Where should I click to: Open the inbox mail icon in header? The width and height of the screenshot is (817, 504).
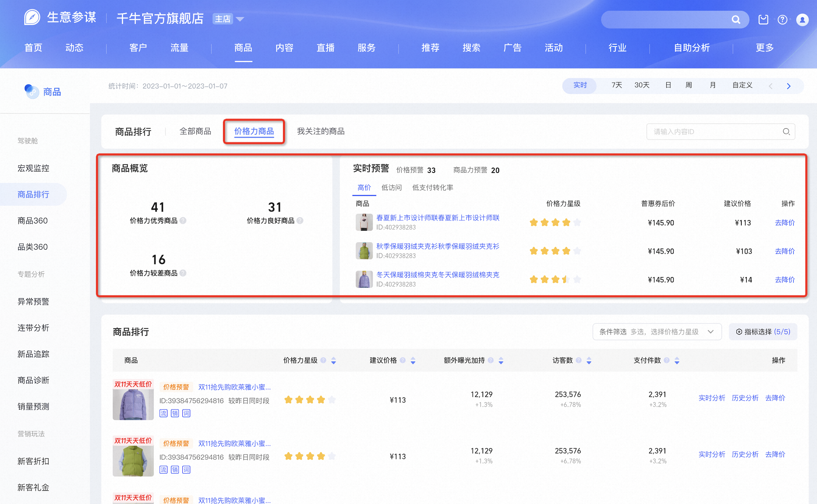click(x=763, y=20)
